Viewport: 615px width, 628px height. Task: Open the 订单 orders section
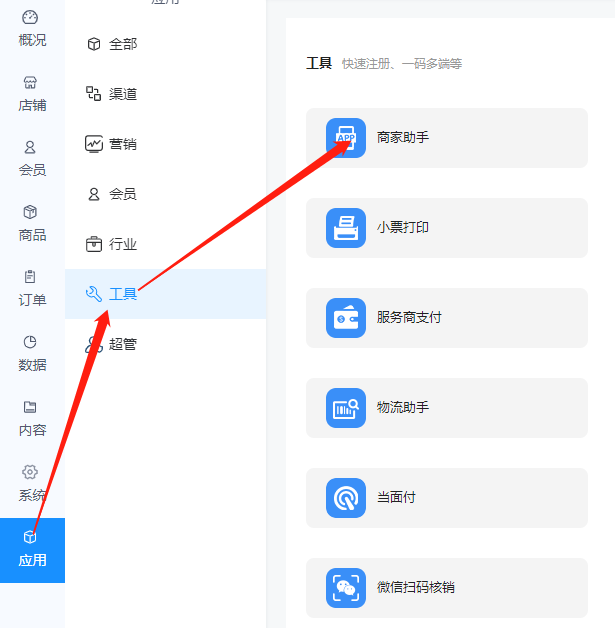tap(32, 289)
